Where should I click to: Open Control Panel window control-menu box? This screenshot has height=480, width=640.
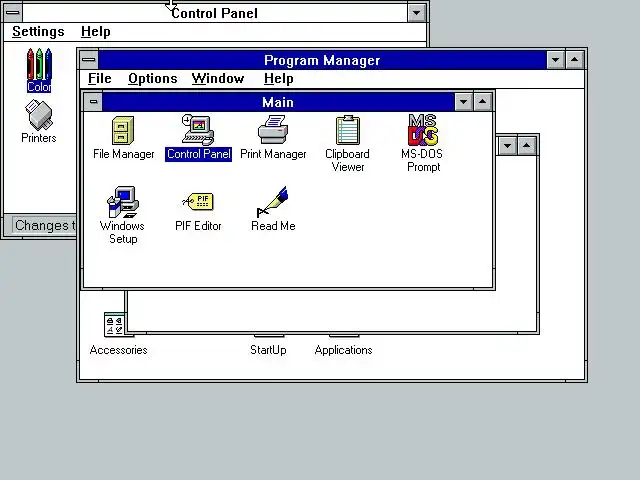pyautogui.click(x=13, y=13)
